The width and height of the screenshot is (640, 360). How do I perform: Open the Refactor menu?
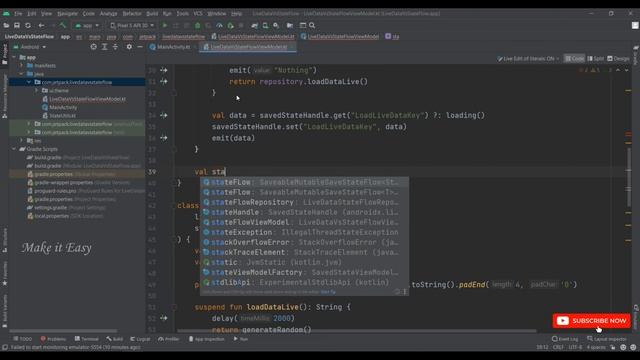(x=132, y=13)
